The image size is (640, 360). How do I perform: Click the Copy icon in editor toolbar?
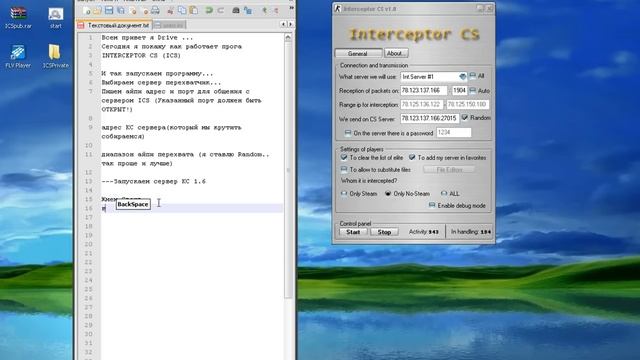click(x=182, y=10)
